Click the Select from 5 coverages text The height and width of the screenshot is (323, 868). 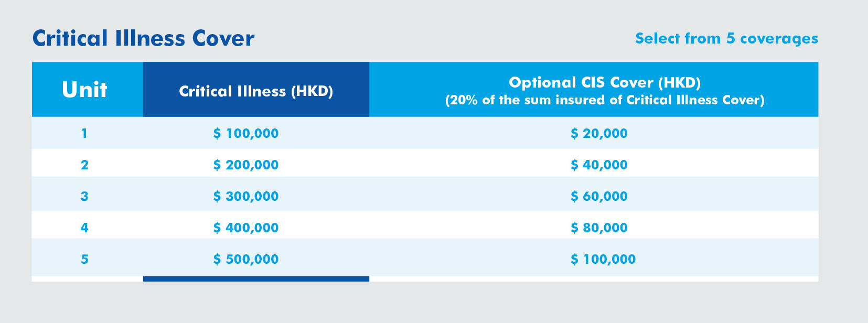[x=726, y=38]
